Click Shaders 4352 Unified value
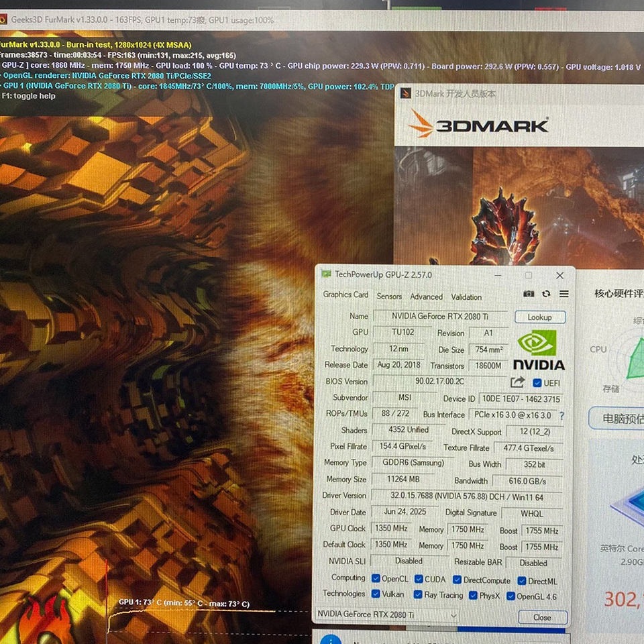 (409, 429)
